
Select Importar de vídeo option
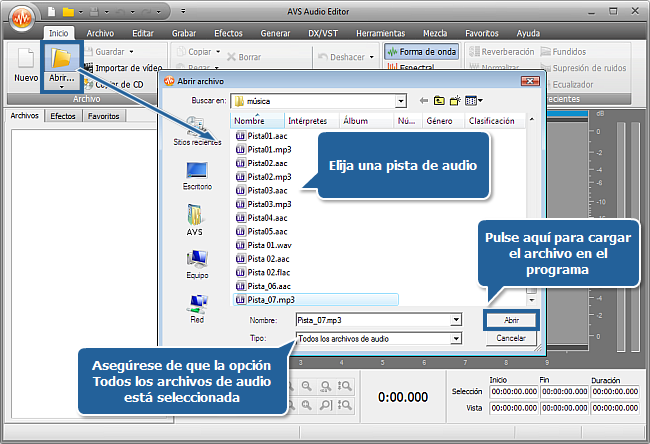point(124,68)
